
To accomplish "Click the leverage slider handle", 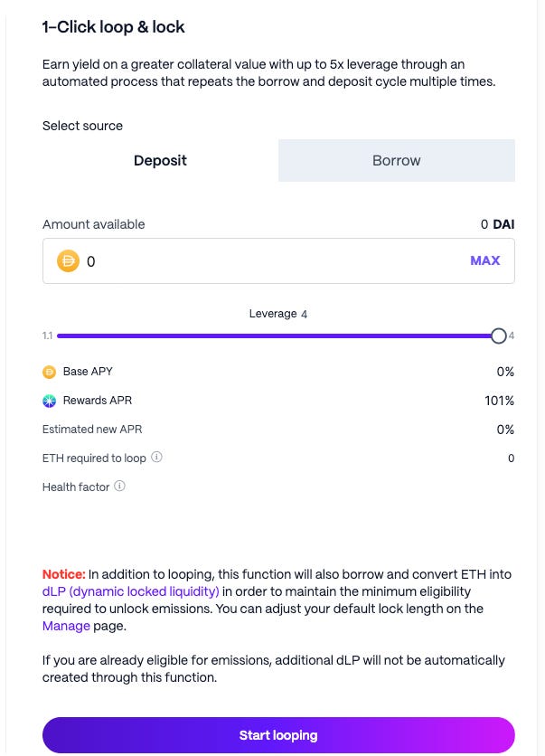I will pos(499,335).
